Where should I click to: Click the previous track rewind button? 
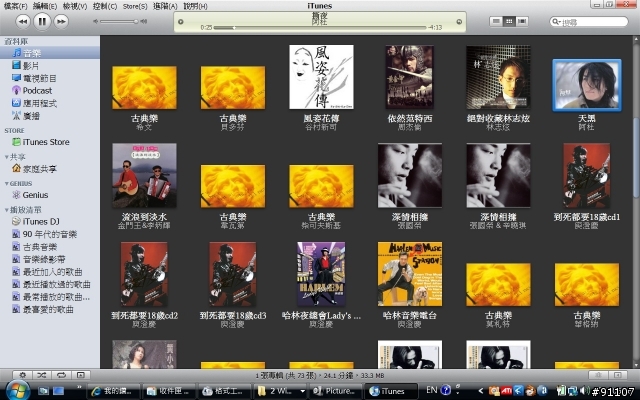point(23,21)
